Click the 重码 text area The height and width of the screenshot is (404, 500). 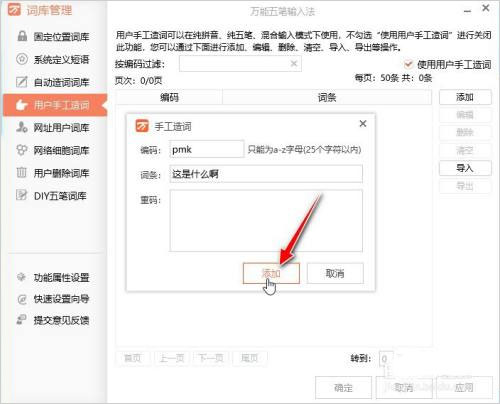266,221
